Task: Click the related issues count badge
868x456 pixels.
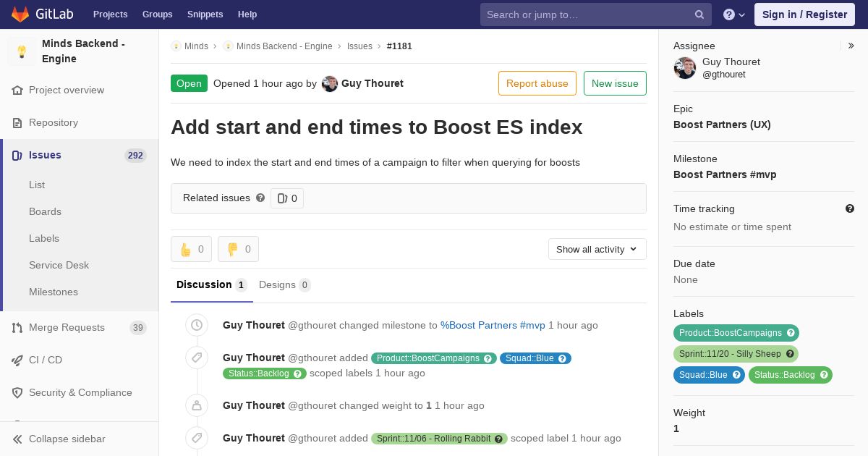Action: (x=287, y=198)
